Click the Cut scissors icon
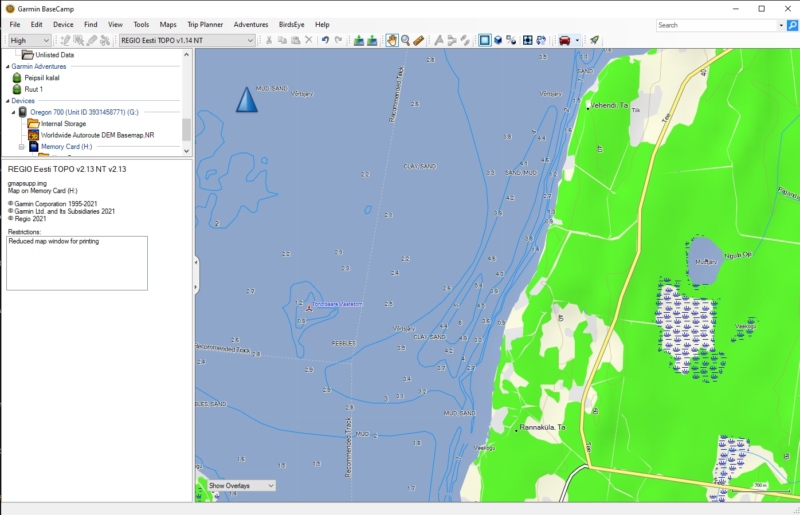 click(269, 40)
